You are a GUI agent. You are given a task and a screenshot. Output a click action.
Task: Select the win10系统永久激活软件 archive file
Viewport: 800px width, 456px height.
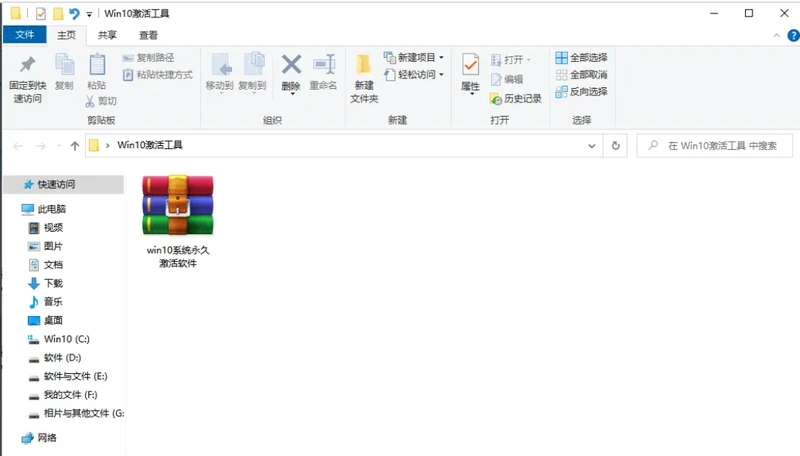coord(178,221)
